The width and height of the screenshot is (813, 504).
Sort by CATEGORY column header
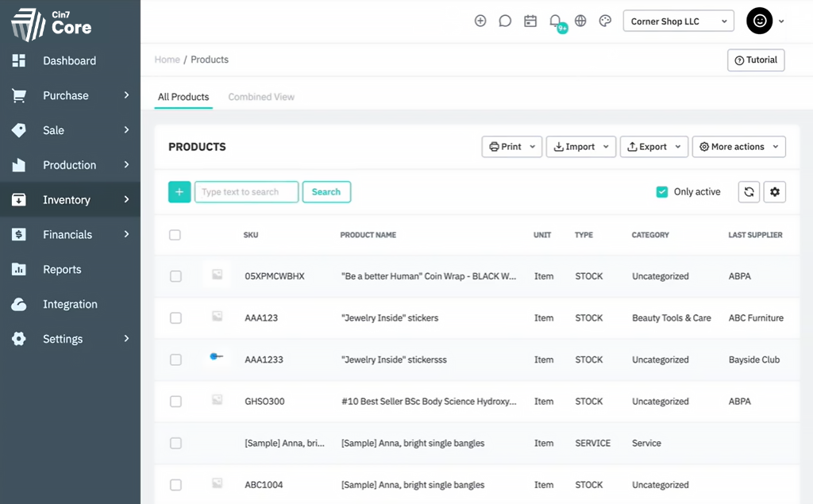650,235
